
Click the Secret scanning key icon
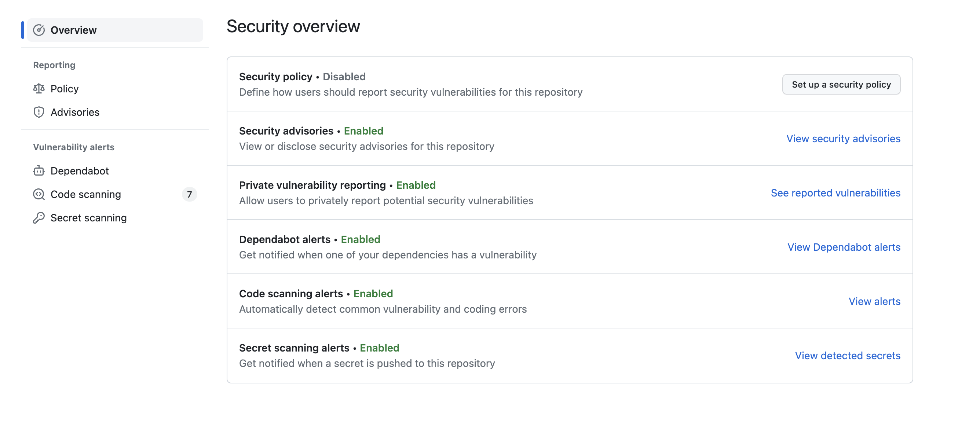click(39, 218)
